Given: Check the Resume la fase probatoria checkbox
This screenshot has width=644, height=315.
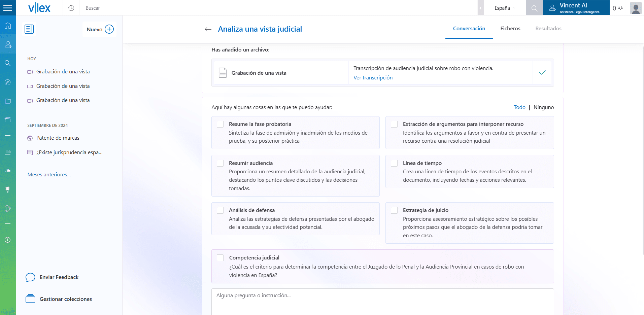Looking at the screenshot, I should pyautogui.click(x=220, y=124).
